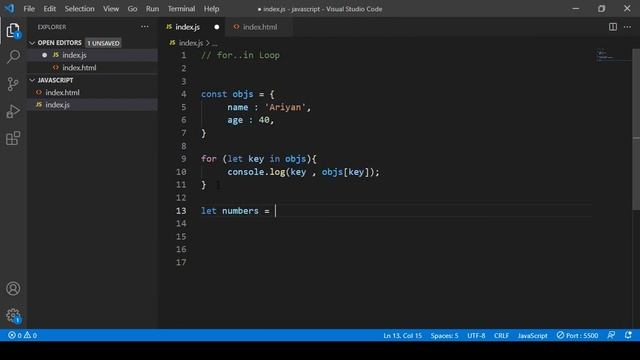This screenshot has width=640, height=360.
Task: Click JavaScript language mode status
Action: (533, 336)
